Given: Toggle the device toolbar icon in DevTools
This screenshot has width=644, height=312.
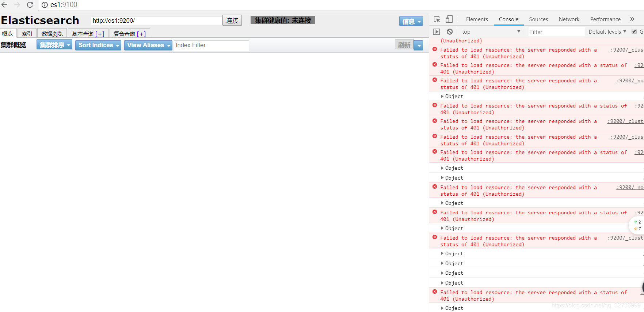Looking at the screenshot, I should 449,19.
